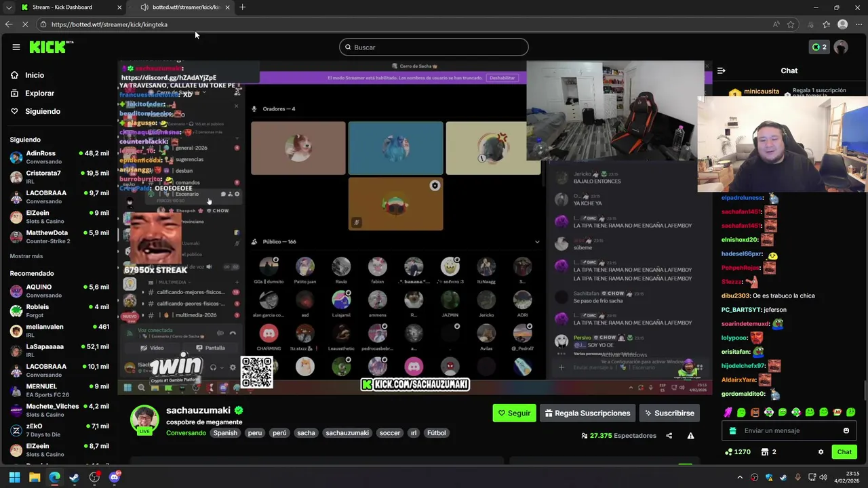Viewport: 868px width, 488px height.
Task: Go to Inicio in the sidebar
Action: (x=35, y=75)
